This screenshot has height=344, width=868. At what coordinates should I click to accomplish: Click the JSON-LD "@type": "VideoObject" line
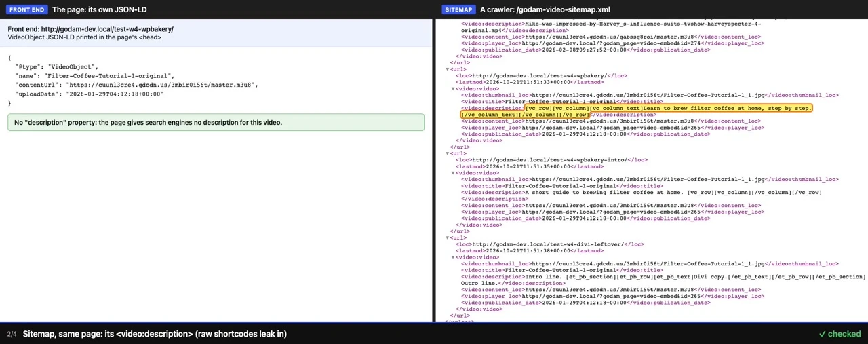pyautogui.click(x=57, y=67)
